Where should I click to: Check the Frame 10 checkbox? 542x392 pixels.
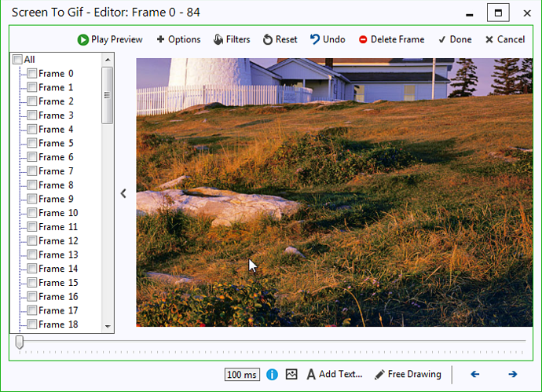[31, 213]
